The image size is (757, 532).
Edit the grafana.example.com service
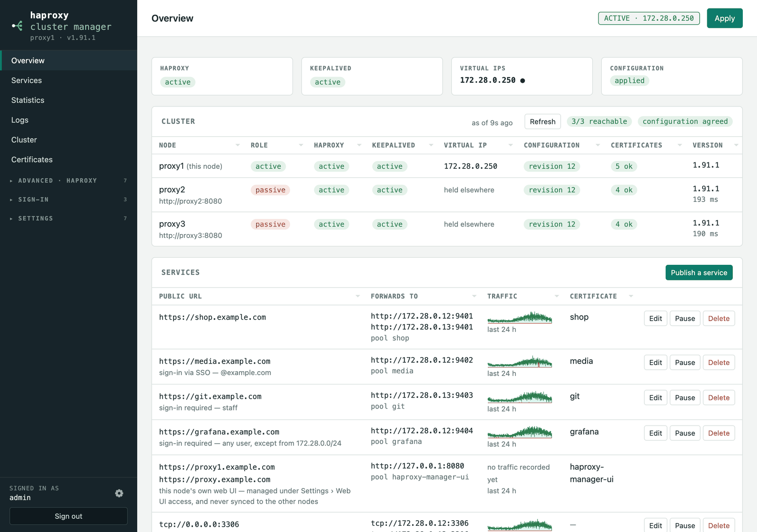[x=655, y=433]
